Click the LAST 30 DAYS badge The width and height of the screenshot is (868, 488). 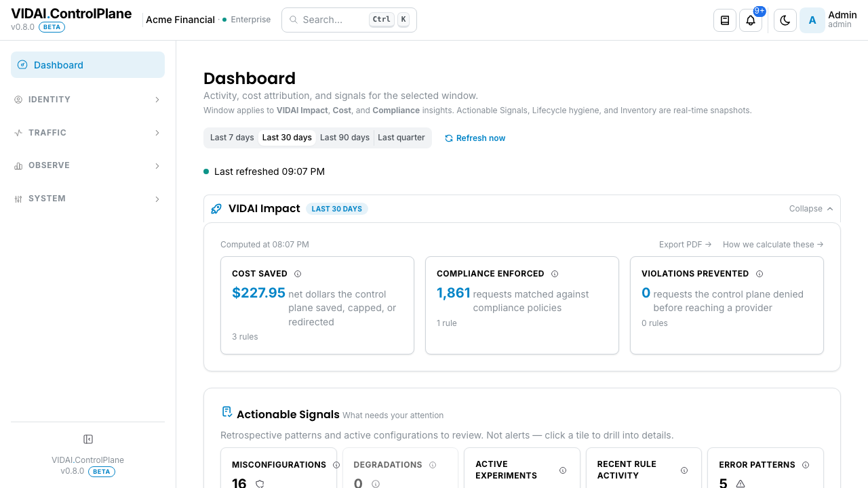pos(337,209)
